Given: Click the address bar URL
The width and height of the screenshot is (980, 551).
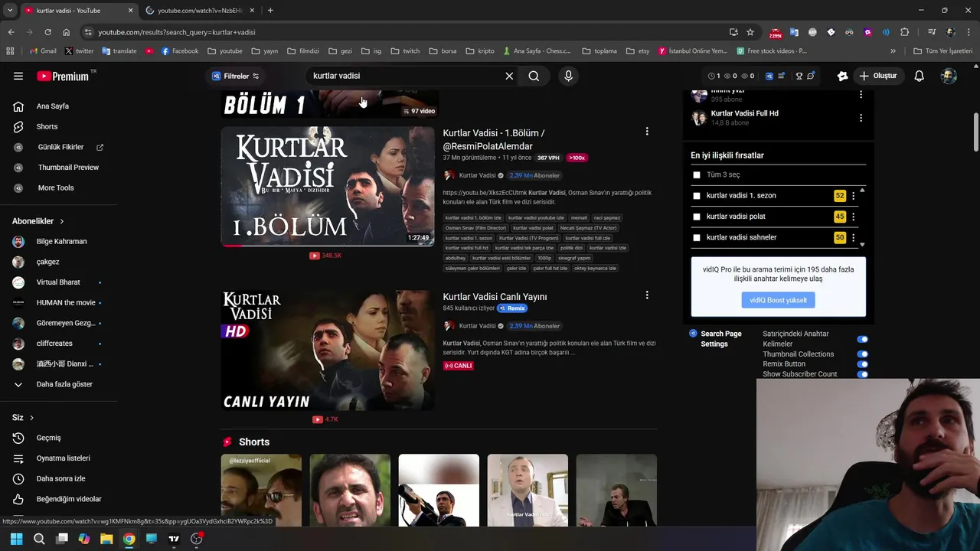Looking at the screenshot, I should coord(177,32).
